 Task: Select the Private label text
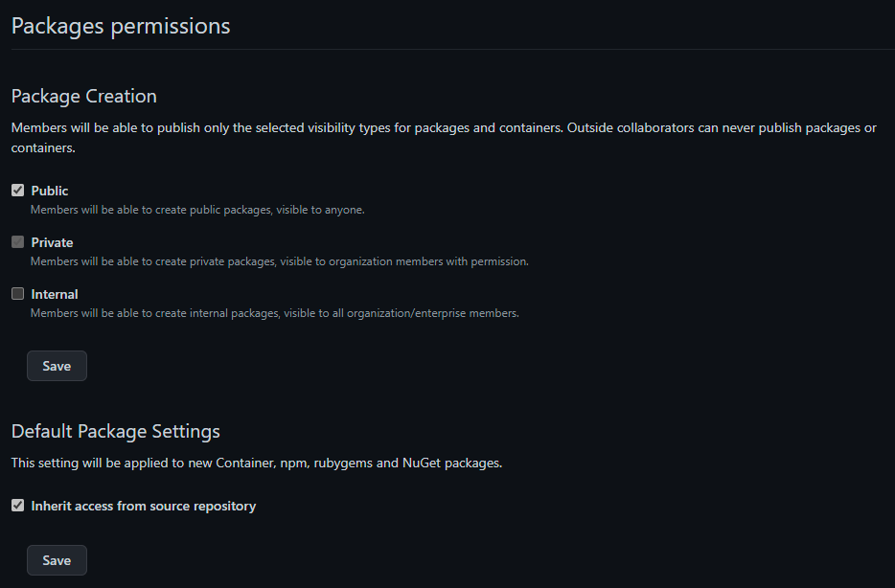pos(53,241)
